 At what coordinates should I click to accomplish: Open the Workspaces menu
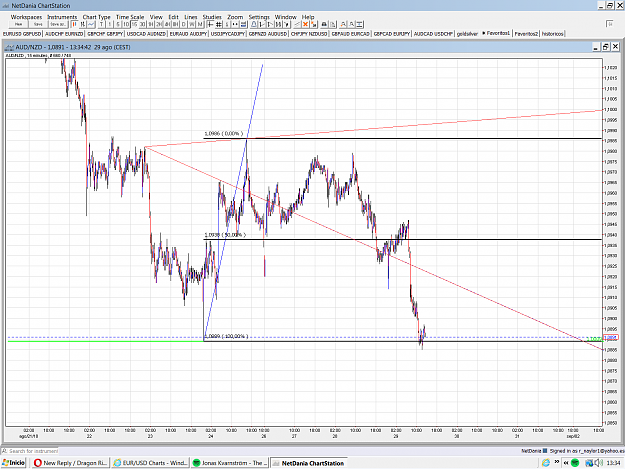[x=26, y=17]
